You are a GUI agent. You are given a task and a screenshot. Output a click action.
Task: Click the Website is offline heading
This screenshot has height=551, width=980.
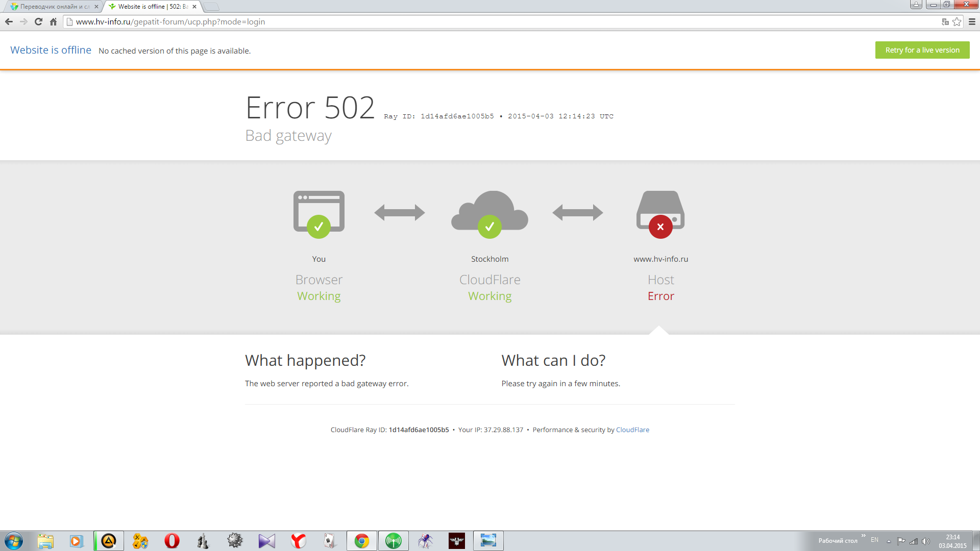tap(51, 50)
